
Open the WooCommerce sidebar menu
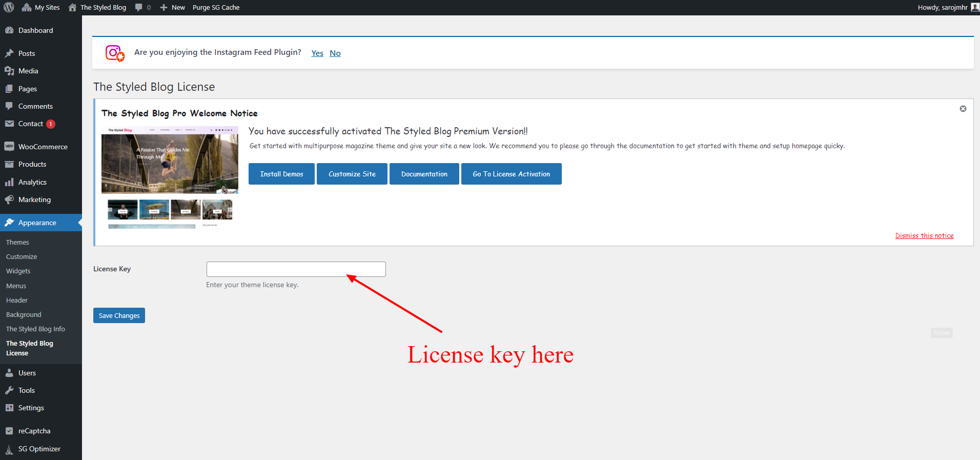[43, 147]
